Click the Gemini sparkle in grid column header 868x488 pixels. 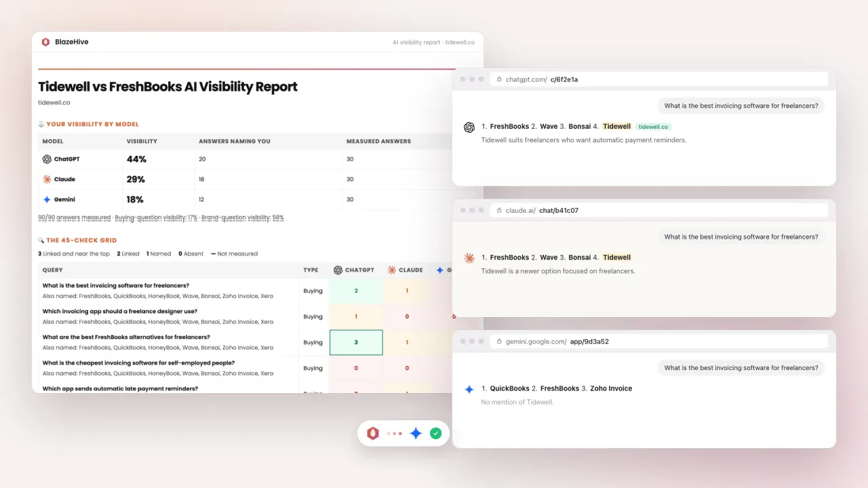coord(440,270)
